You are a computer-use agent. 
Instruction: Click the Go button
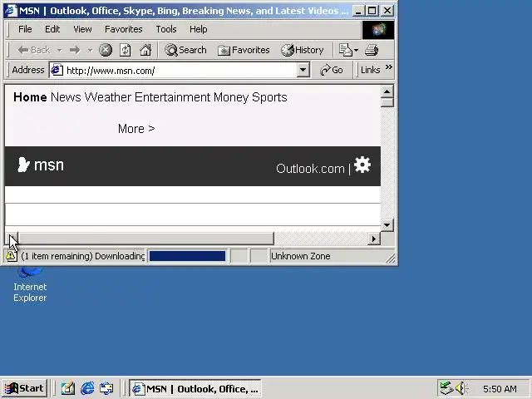pyautogui.click(x=332, y=70)
